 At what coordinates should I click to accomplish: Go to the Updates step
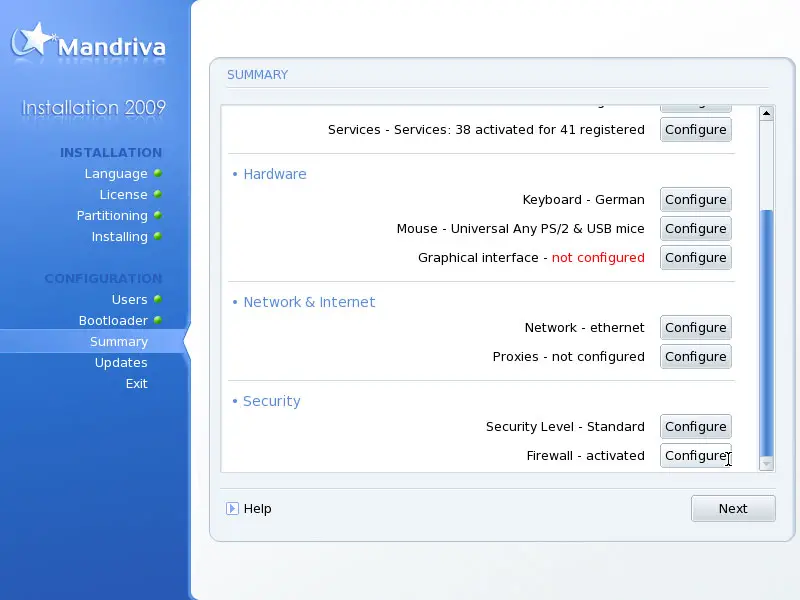point(121,362)
